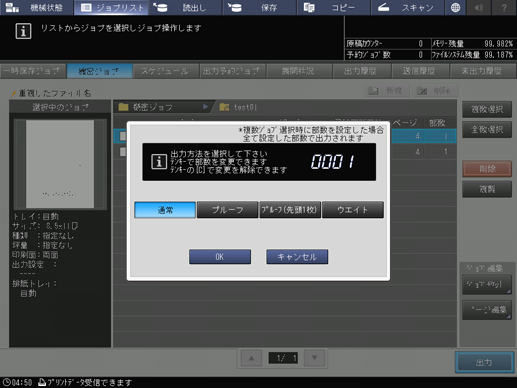Open the 未出力履歴 tab
The image size is (517, 388).
482,71
